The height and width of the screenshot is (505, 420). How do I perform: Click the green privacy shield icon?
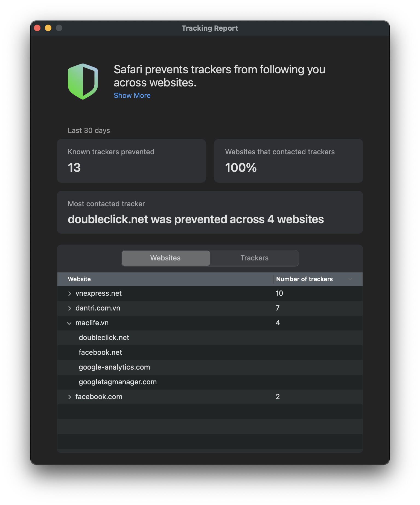tap(83, 82)
